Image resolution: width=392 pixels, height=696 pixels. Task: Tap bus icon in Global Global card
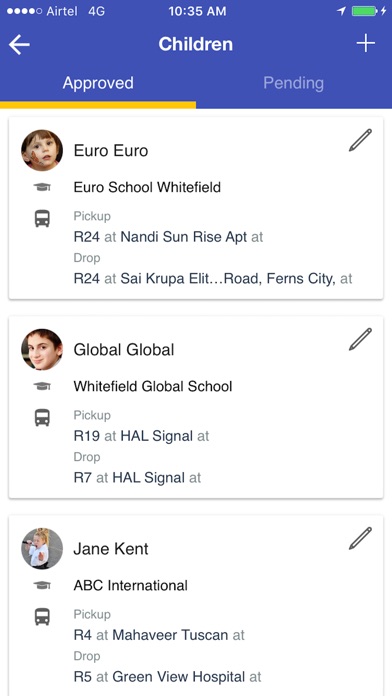point(42,418)
